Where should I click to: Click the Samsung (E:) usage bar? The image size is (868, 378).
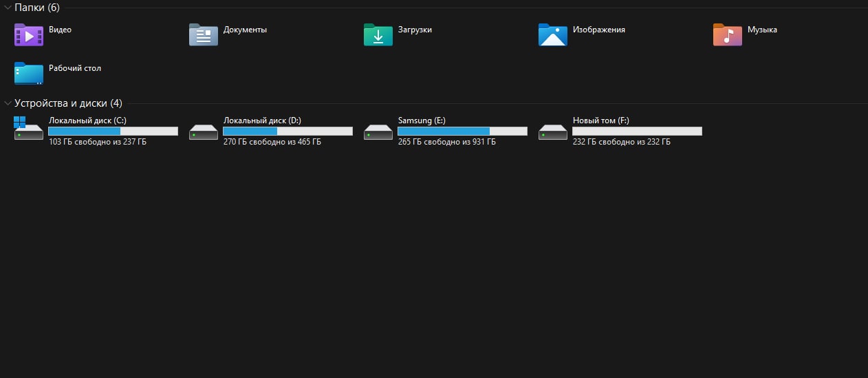[463, 131]
